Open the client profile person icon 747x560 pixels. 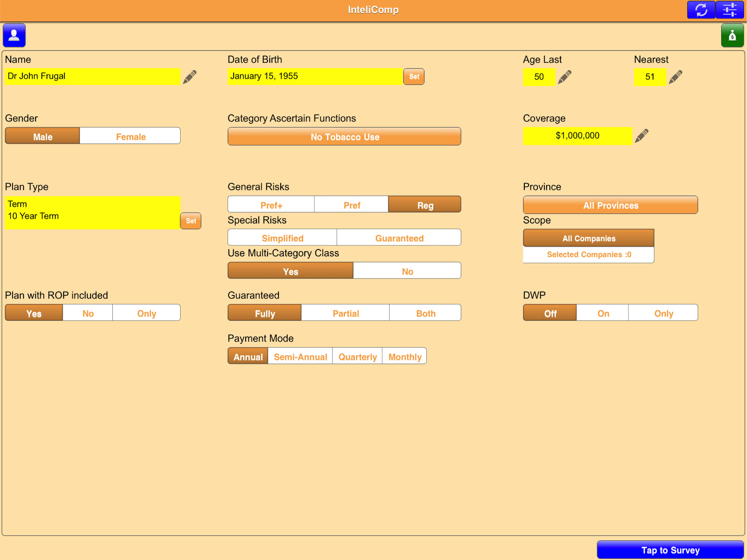(x=14, y=35)
